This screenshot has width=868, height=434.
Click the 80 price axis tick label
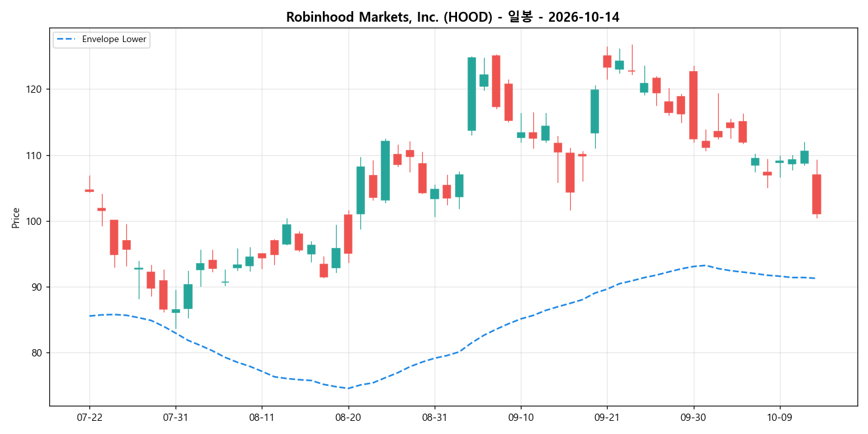(38, 353)
